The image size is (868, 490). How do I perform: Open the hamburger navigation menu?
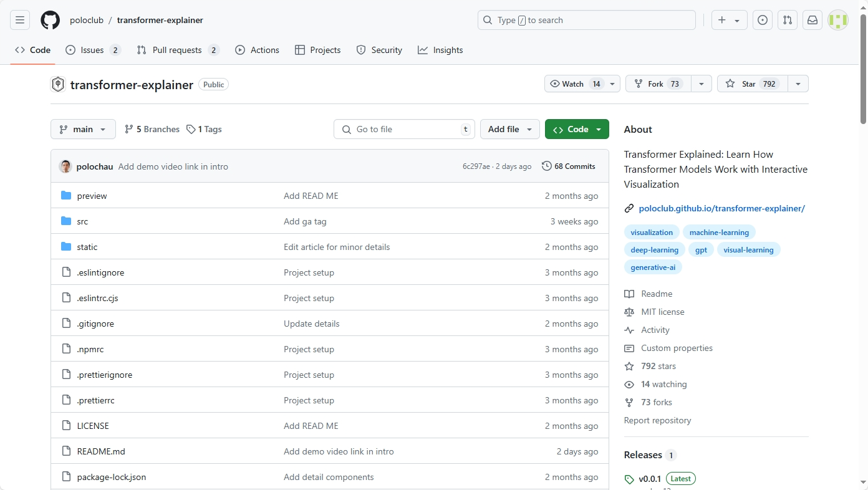tap(20, 20)
